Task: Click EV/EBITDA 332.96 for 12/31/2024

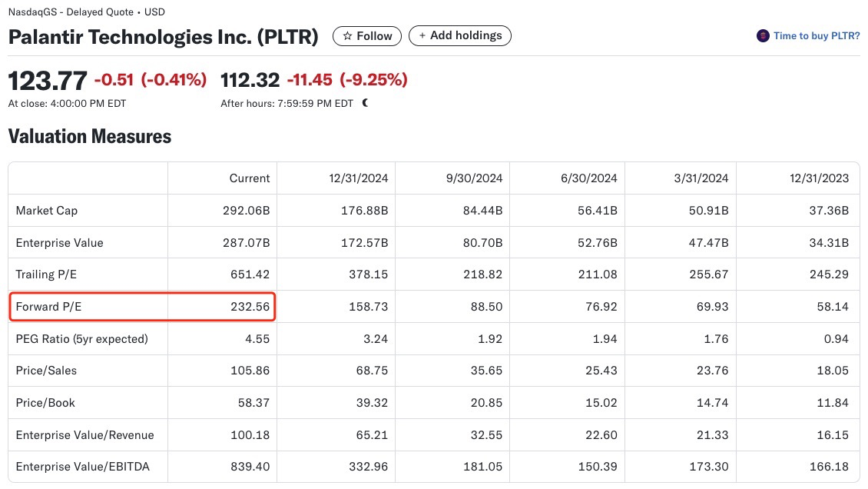Action: pos(368,467)
